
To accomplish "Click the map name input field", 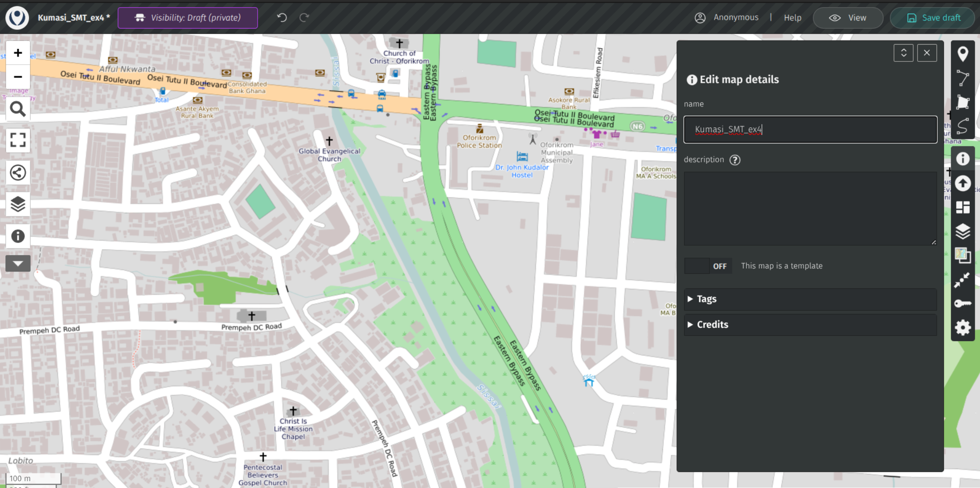I will click(x=810, y=130).
